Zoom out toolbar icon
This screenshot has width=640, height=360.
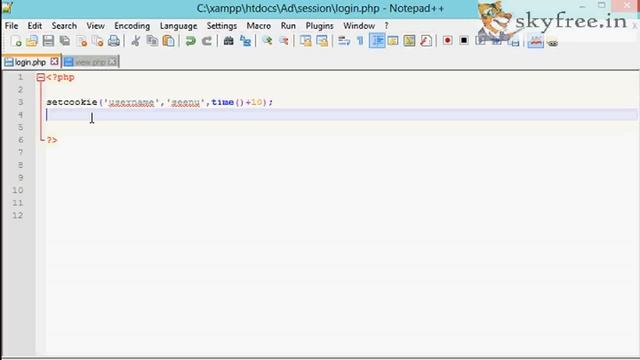pyautogui.click(x=283, y=41)
